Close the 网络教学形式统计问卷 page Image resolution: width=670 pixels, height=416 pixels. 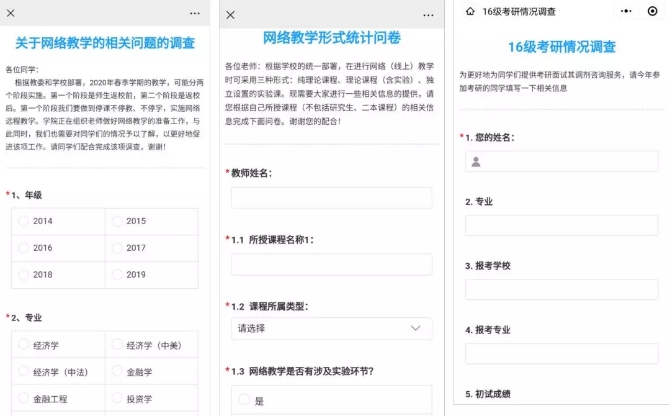(x=230, y=15)
